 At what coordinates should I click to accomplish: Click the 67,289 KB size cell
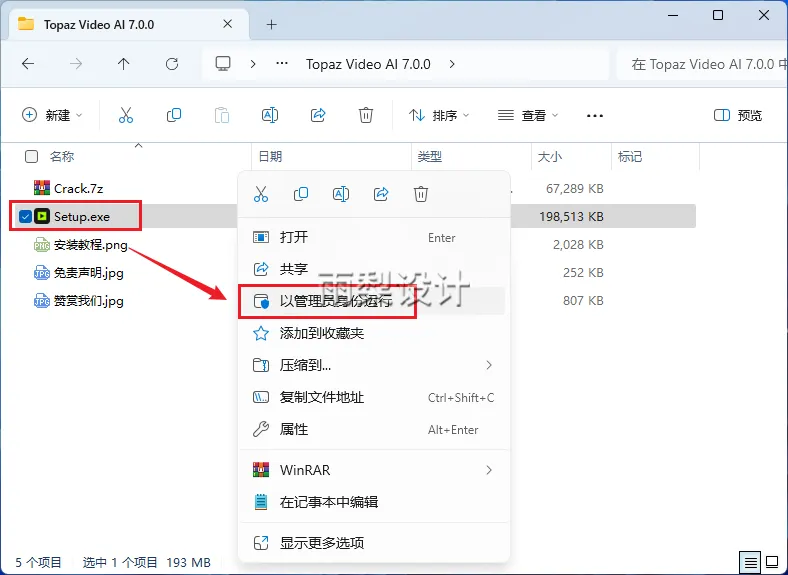[x=574, y=188]
